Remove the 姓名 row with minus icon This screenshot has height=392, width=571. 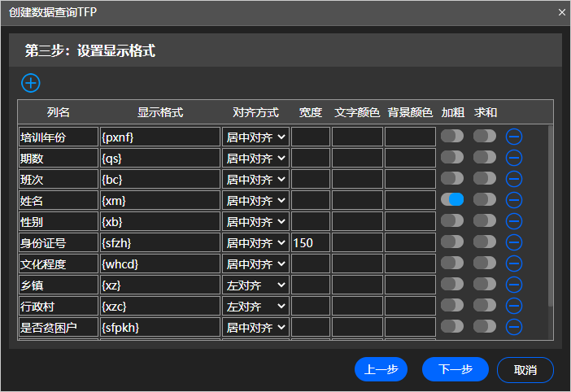point(514,200)
